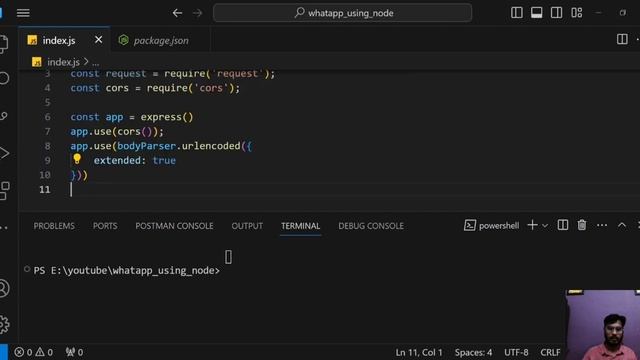This screenshot has width=640, height=360.
Task: Open Explorer in the activity bar
Action: (x=4, y=44)
